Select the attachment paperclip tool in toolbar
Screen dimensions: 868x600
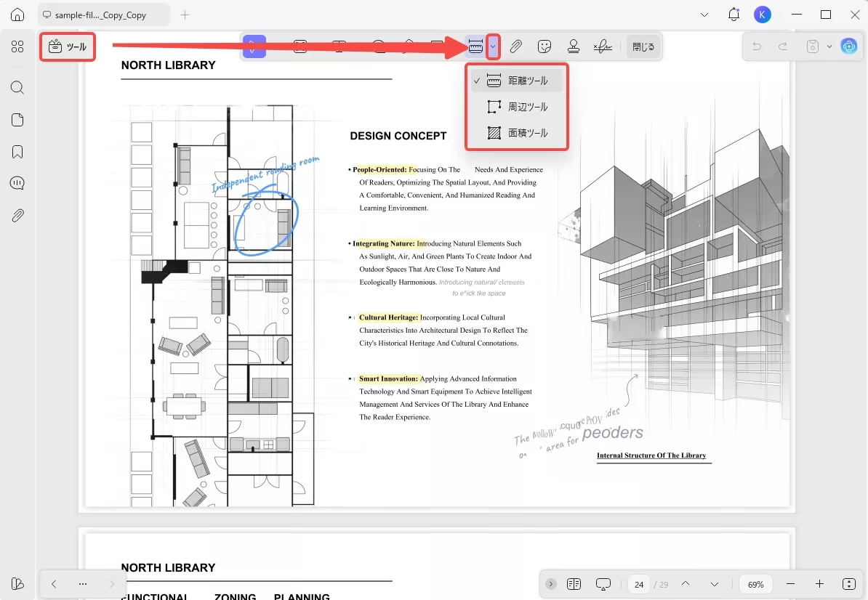click(x=515, y=46)
